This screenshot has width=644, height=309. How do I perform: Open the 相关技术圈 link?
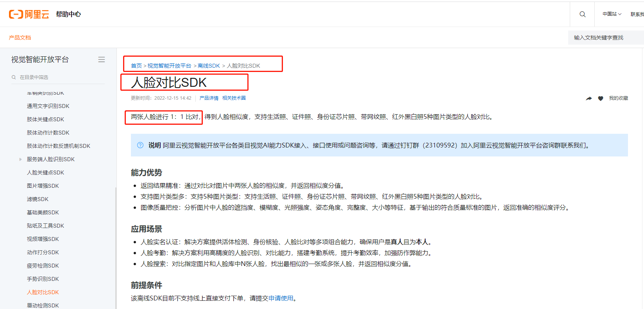pyautogui.click(x=234, y=98)
